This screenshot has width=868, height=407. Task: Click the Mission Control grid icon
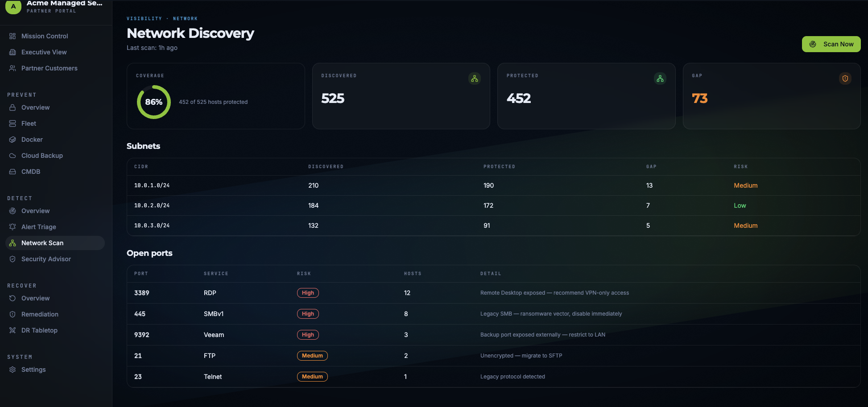click(x=12, y=36)
